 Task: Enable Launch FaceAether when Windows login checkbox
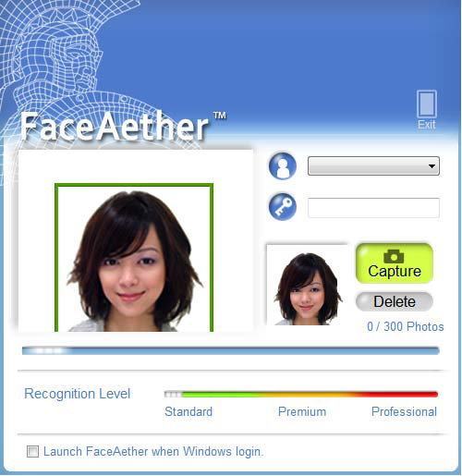[x=32, y=452]
